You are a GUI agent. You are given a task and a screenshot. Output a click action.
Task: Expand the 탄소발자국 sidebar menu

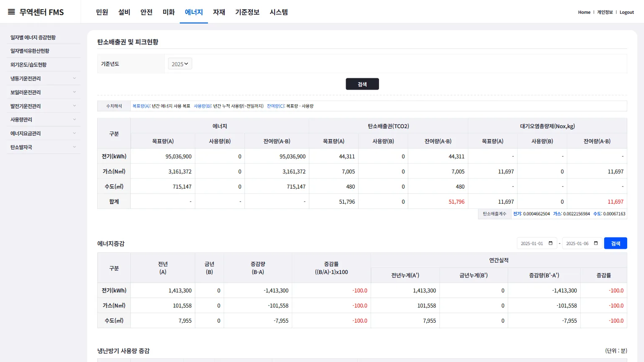[x=44, y=147]
